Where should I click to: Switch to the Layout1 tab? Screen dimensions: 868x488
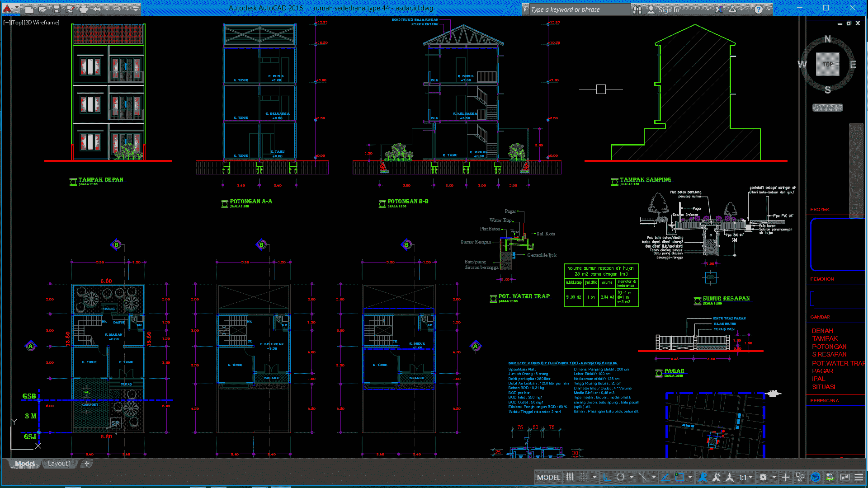click(x=59, y=464)
